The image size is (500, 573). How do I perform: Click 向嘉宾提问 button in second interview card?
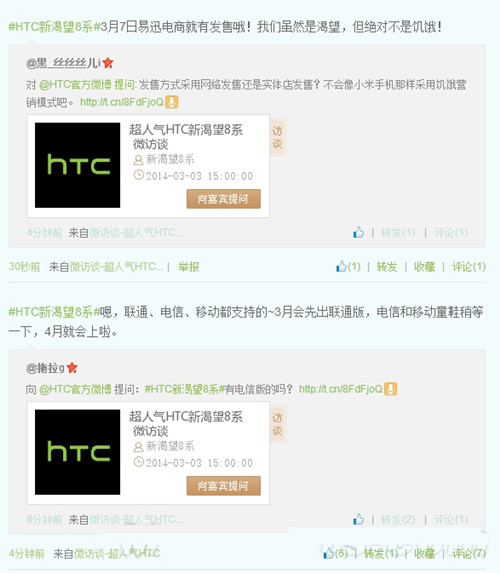pyautogui.click(x=223, y=486)
